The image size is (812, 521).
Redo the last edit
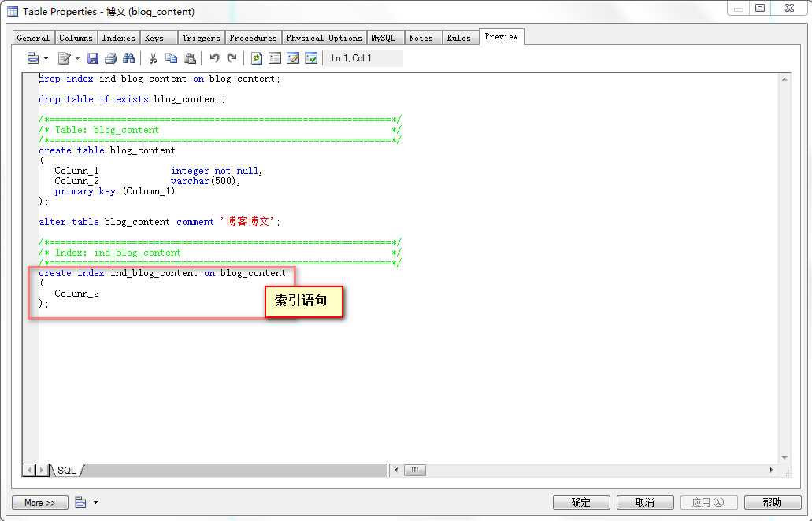point(232,58)
